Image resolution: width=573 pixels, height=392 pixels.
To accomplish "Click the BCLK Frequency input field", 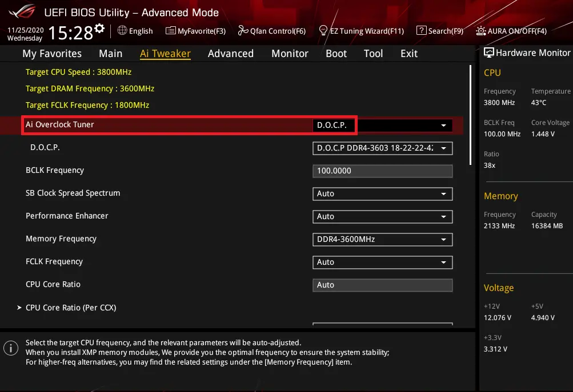I will 383,171.
